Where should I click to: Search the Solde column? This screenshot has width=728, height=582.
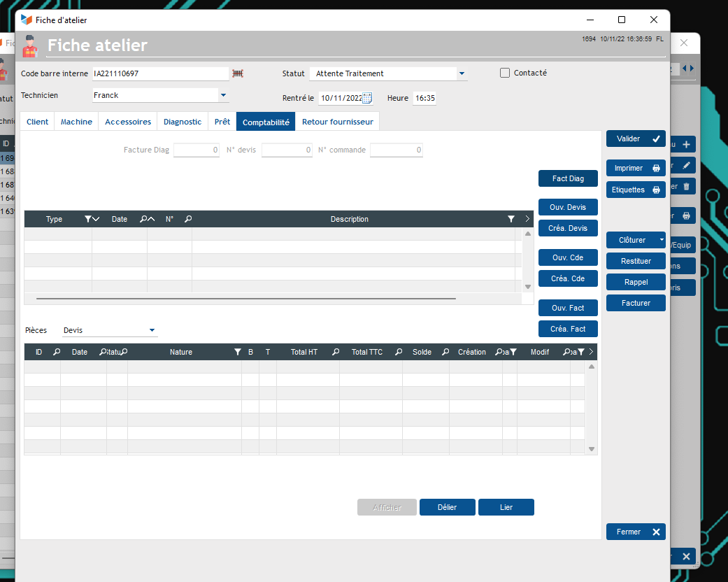click(x=445, y=352)
